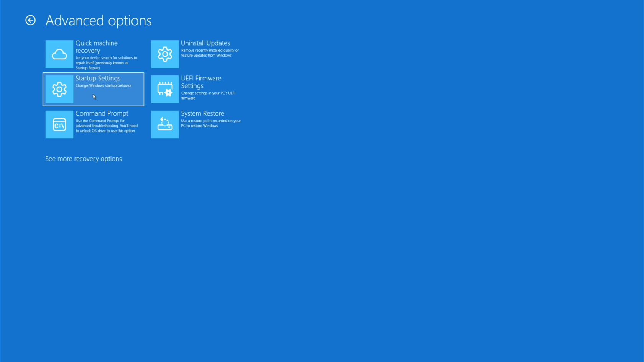
Task: Click 'Use the Command Prompt for' description
Action: [x=107, y=126]
